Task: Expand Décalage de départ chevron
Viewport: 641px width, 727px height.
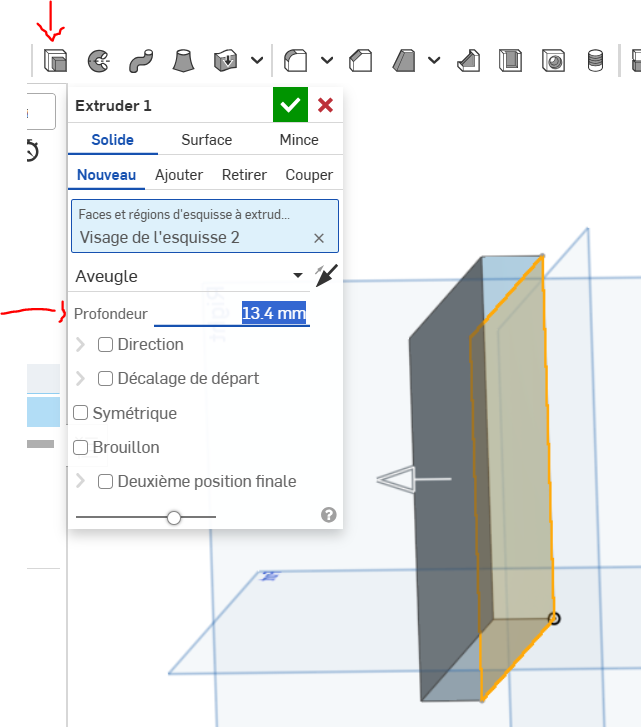Action: tap(80, 378)
